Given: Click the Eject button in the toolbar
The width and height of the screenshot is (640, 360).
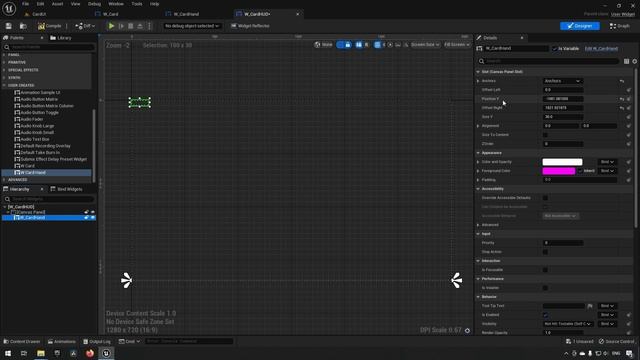Looking at the screenshot, I should point(140,26).
